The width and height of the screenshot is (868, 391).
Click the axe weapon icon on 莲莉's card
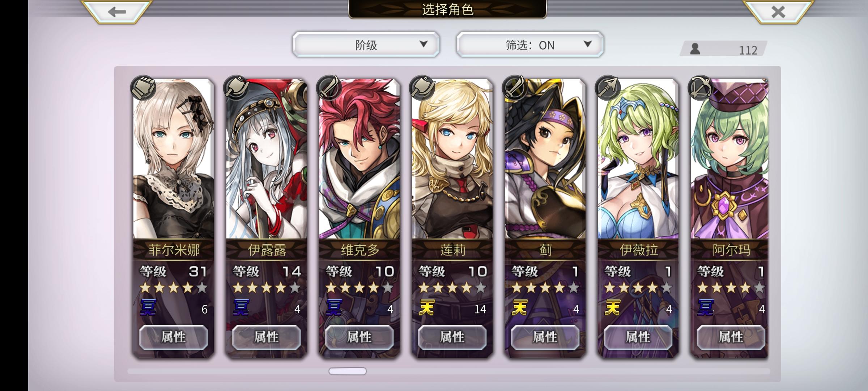coord(422,88)
